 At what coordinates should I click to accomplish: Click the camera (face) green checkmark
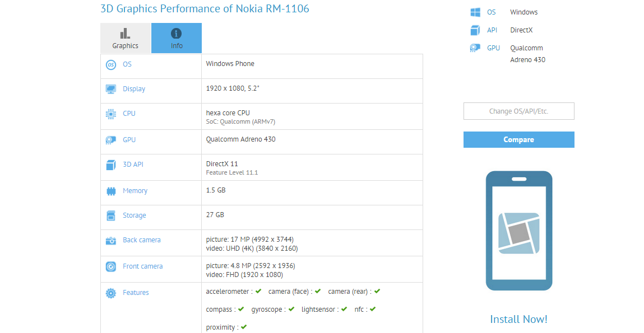click(x=318, y=291)
